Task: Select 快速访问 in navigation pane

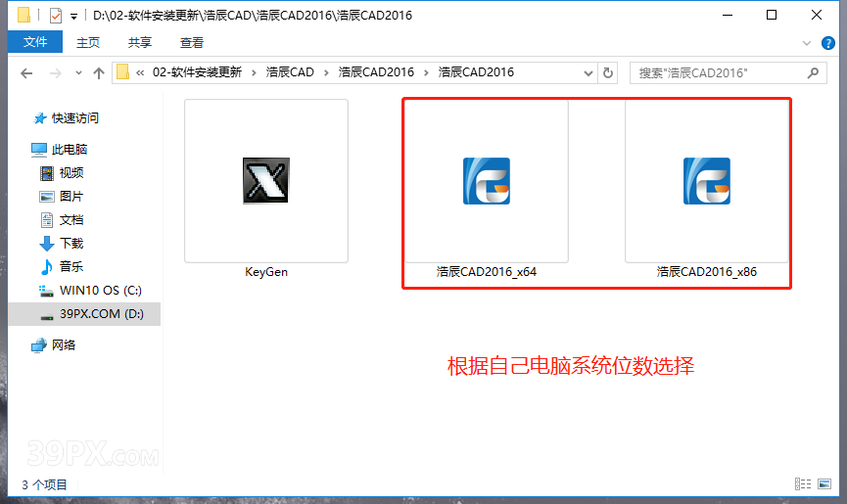Action: (75, 118)
